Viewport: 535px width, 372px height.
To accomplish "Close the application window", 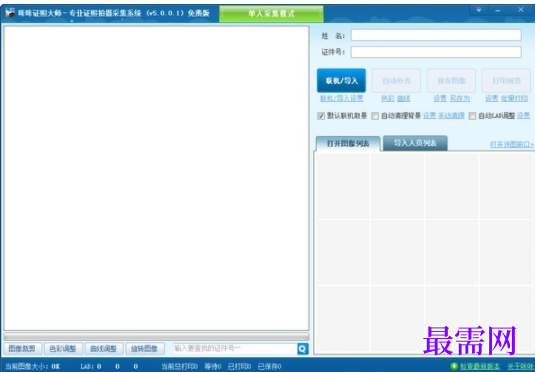I will pyautogui.click(x=521, y=10).
